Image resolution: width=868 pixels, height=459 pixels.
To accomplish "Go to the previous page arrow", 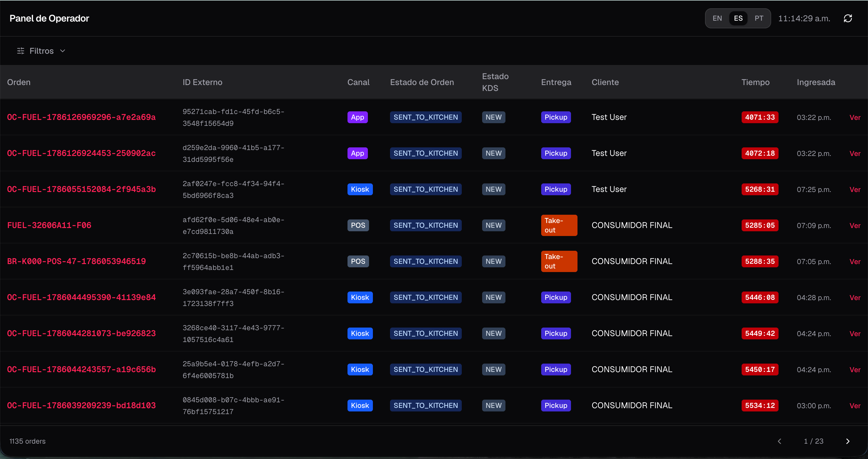I will click(779, 441).
